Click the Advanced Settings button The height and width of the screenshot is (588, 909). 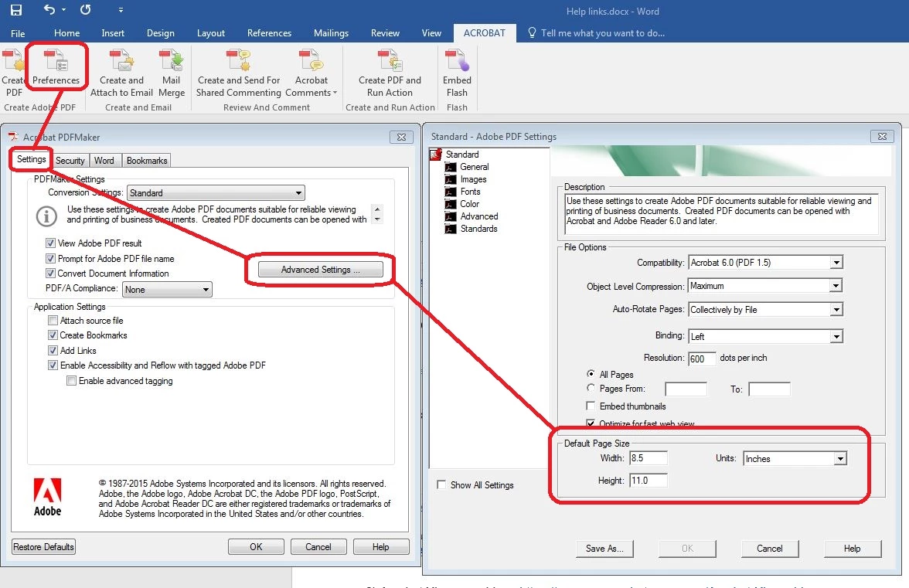pos(321,270)
